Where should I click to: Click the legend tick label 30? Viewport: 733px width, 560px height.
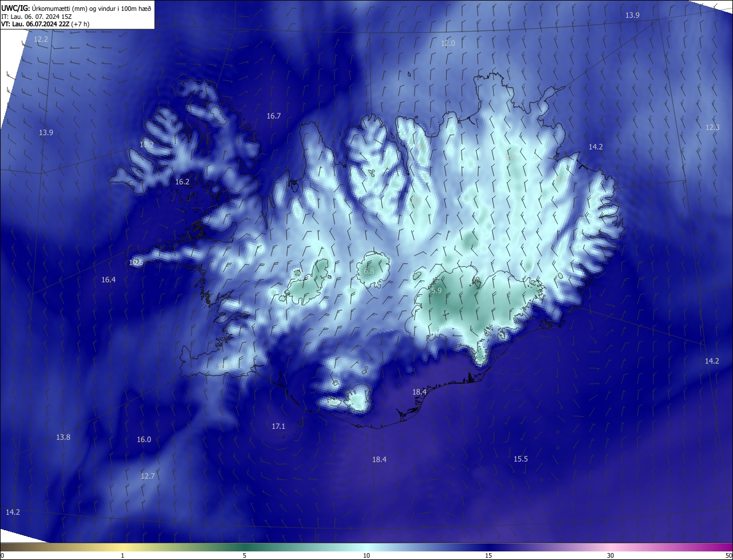coord(610,556)
